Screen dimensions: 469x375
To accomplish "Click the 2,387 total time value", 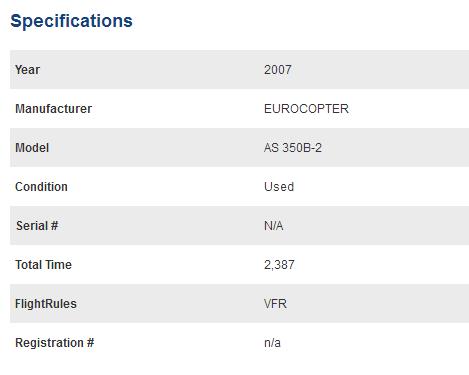I will click(x=279, y=265).
